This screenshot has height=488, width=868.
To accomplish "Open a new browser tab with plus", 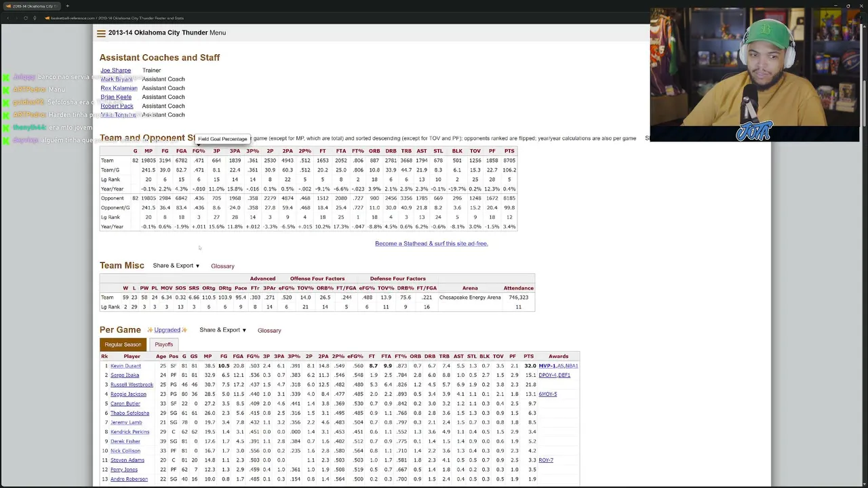I will click(x=67, y=6).
